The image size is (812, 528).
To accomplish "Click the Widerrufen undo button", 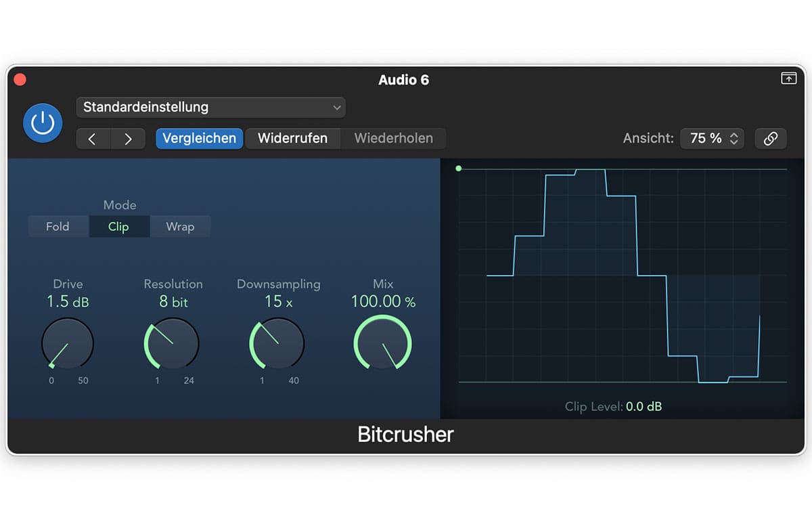I will tap(292, 138).
